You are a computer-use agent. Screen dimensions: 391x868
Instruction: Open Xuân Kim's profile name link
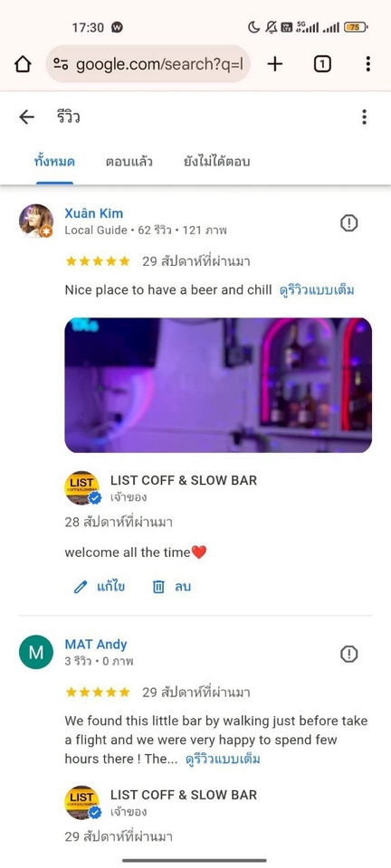93,213
